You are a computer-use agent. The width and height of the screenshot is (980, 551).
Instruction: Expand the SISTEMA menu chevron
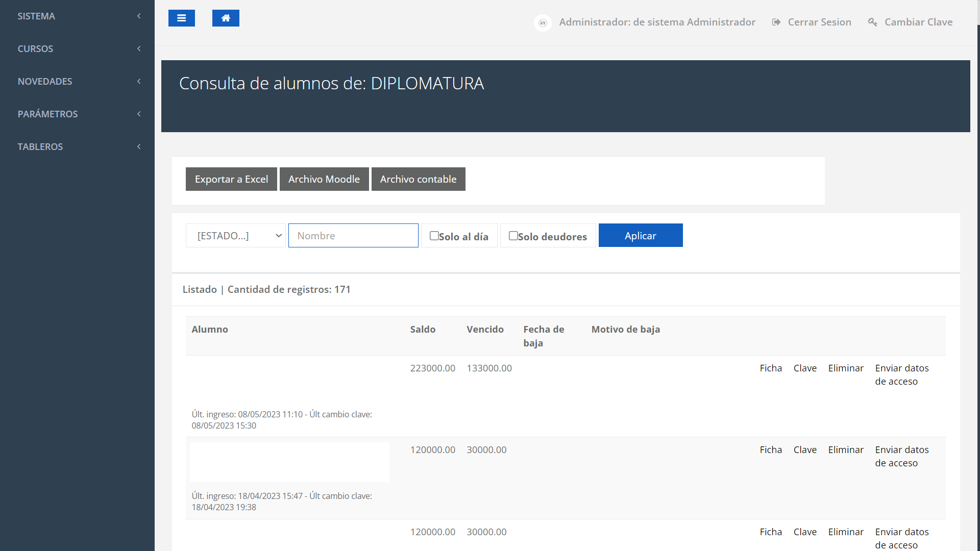click(x=139, y=16)
